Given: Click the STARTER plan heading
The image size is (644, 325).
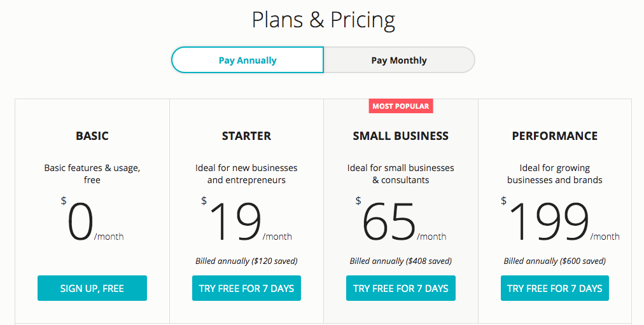Looking at the screenshot, I should (246, 136).
